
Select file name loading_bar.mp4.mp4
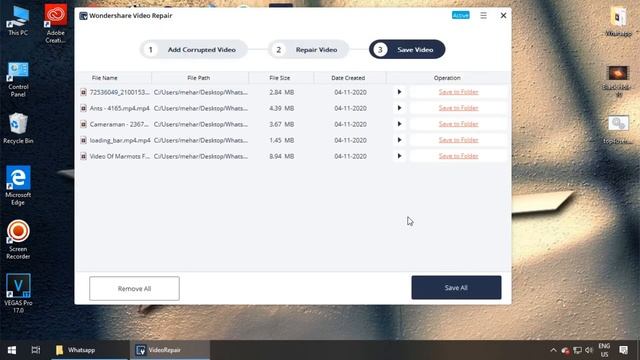pyautogui.click(x=120, y=140)
